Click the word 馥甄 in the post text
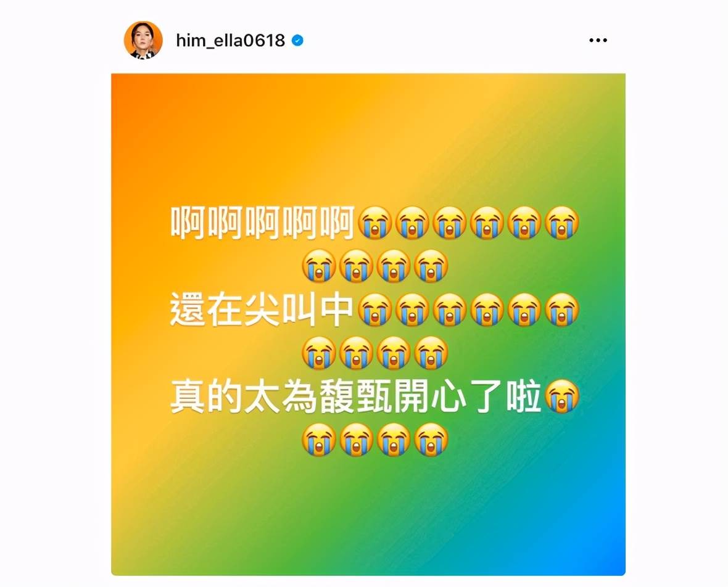This screenshot has width=728, height=587. point(356,396)
